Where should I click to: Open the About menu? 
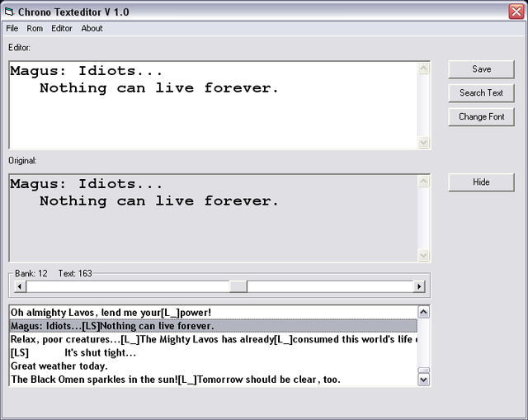[x=92, y=28]
